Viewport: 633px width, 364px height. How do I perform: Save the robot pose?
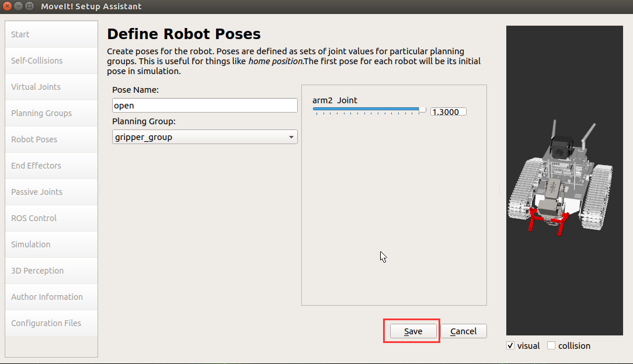(x=413, y=331)
